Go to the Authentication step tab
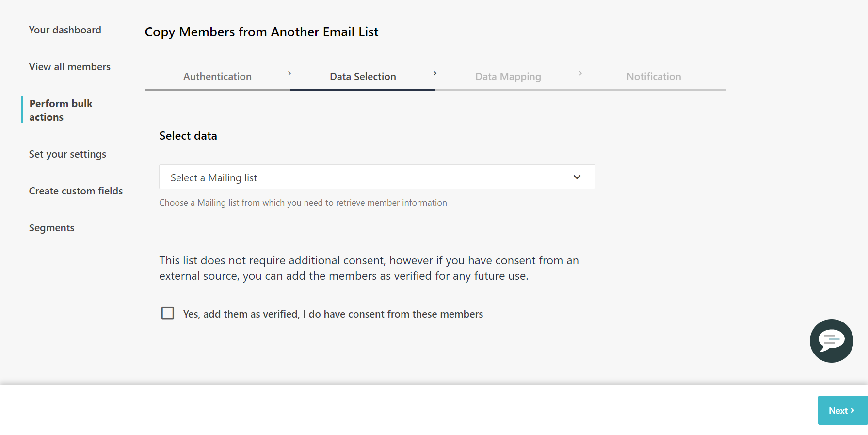 (217, 77)
